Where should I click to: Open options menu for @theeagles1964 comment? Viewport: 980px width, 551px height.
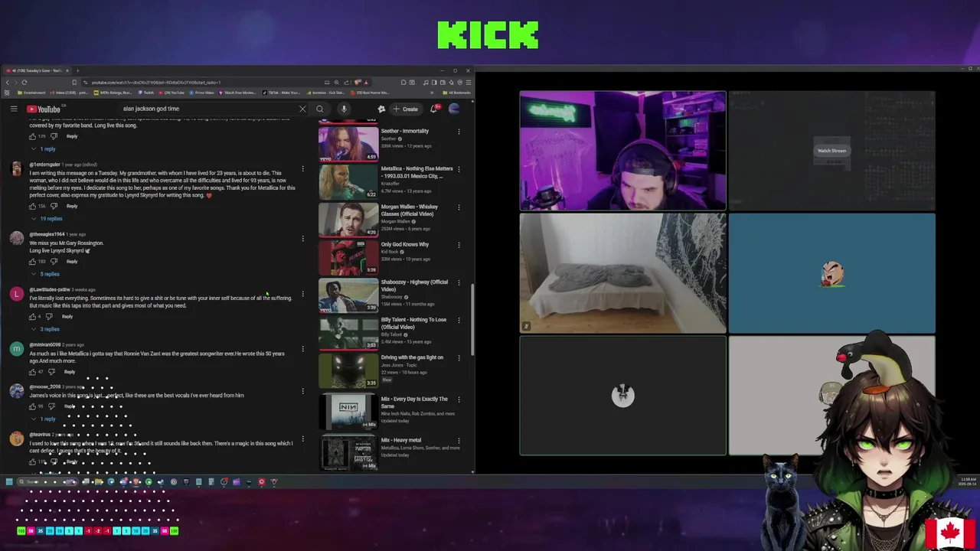[x=302, y=239]
